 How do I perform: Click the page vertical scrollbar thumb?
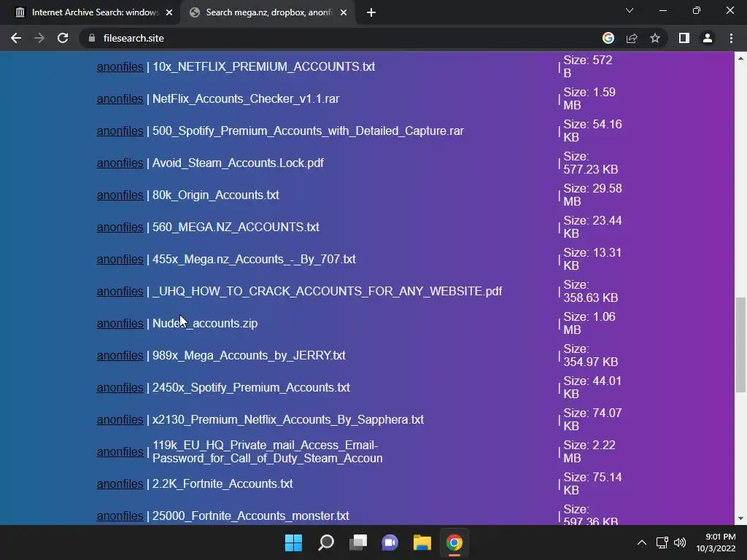click(x=740, y=345)
